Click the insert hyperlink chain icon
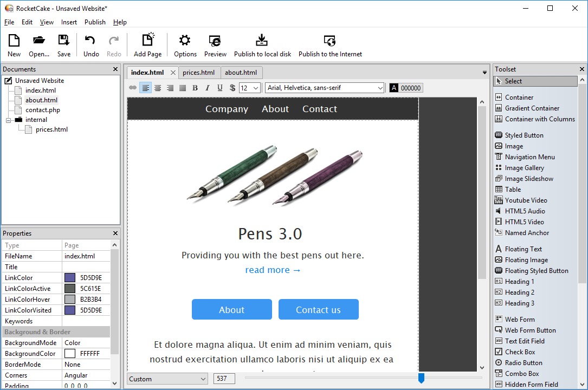The width and height of the screenshot is (588, 390). [133, 88]
